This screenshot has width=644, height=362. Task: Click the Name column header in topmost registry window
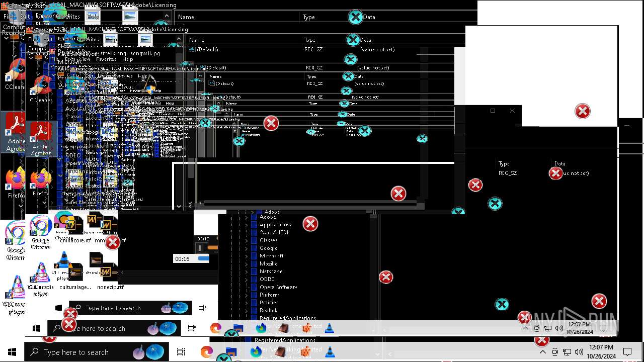point(186,17)
